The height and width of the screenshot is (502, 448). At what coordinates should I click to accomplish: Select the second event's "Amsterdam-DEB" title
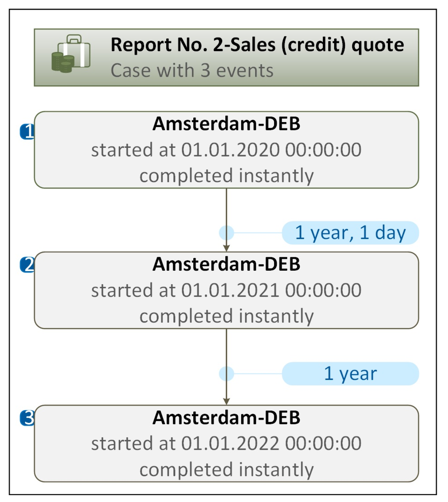226,264
